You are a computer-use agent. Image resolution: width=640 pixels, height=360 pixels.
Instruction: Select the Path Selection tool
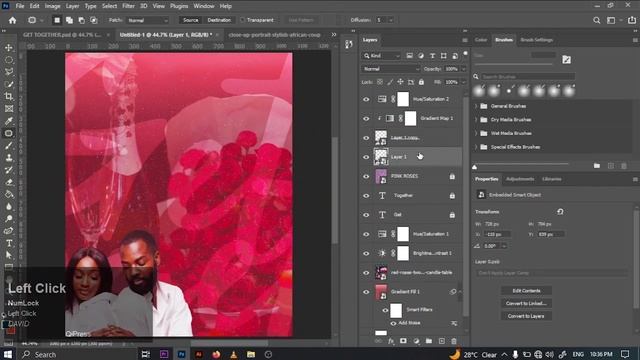click(x=9, y=255)
